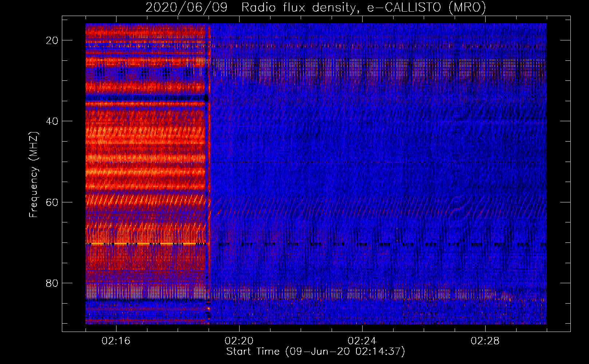This screenshot has height=364, width=589.
Task: Click the '20' frequency tick label
Action: point(52,40)
